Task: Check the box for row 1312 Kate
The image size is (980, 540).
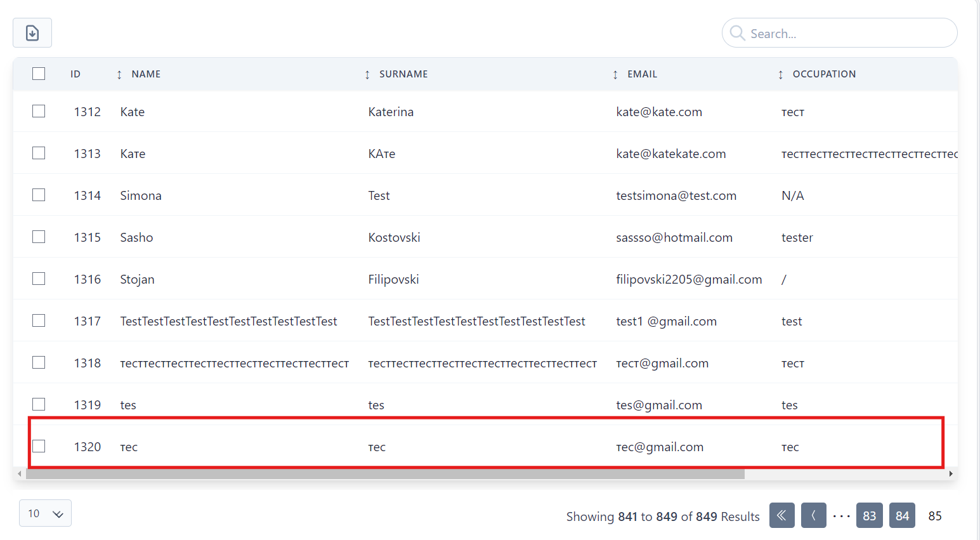Action: 39,111
